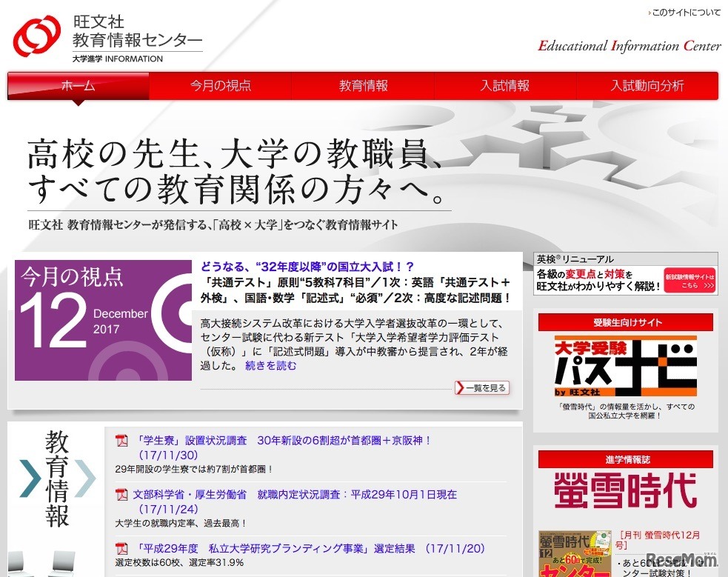This screenshot has width=728, height=577.
Task: Click the 新試験情報サイトはこちら red button
Action: (689, 281)
